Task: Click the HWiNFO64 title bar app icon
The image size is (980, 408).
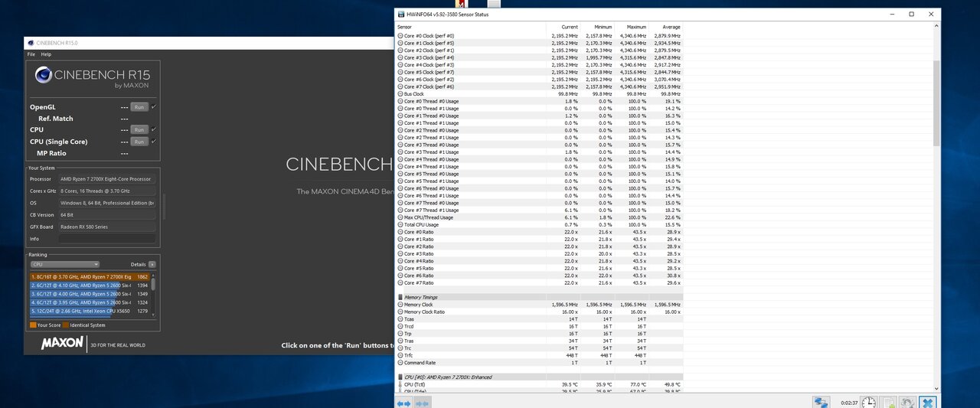Action: coord(400,14)
